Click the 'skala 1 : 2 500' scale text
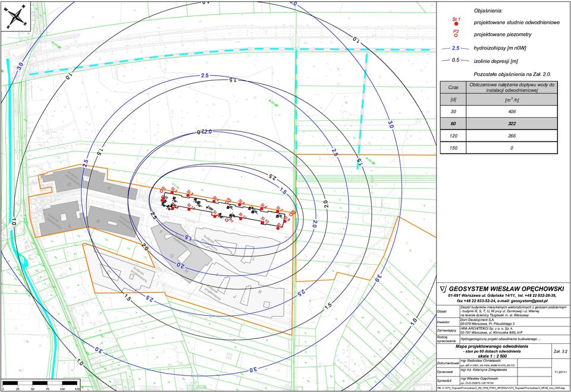This screenshot has width=571, height=392. (492, 356)
